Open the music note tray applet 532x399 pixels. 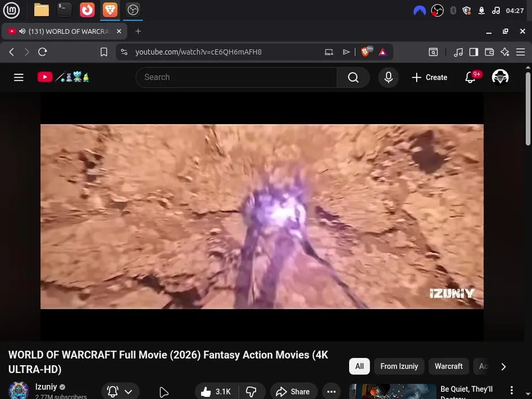pyautogui.click(x=495, y=11)
